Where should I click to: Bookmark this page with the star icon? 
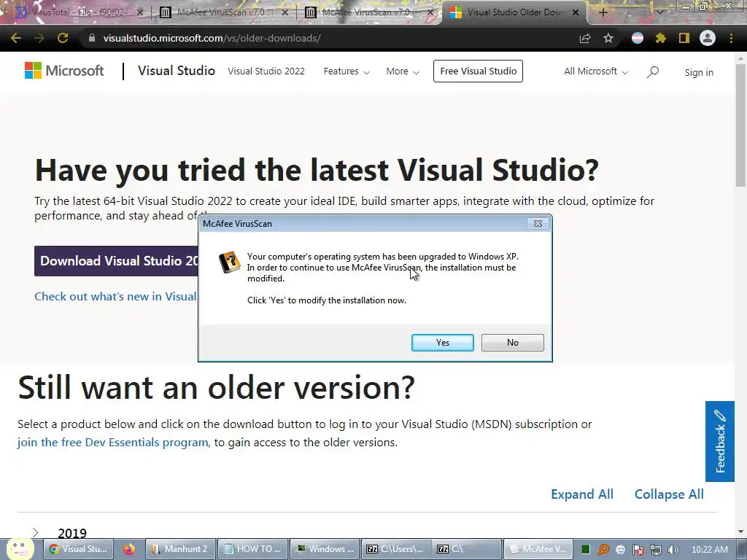point(608,38)
